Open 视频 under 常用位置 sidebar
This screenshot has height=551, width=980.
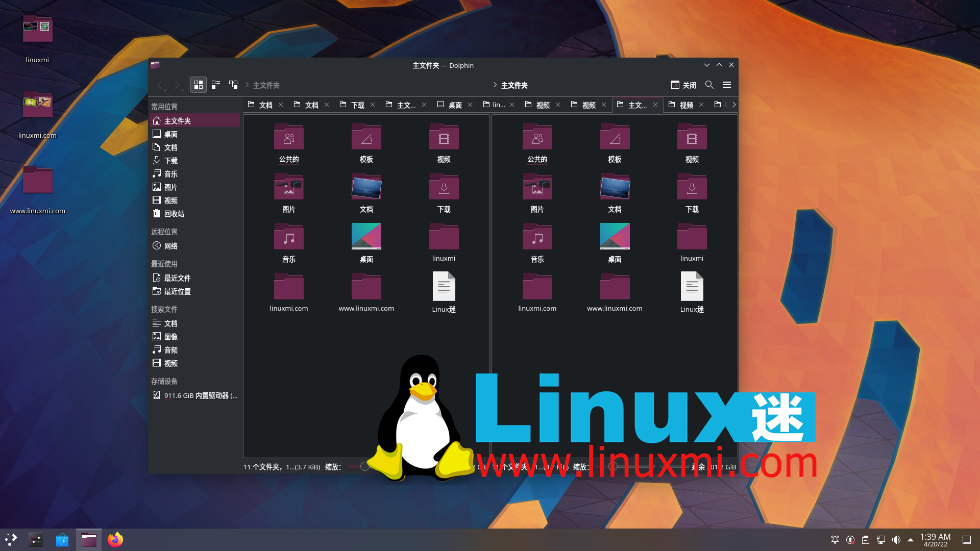click(x=195, y=200)
